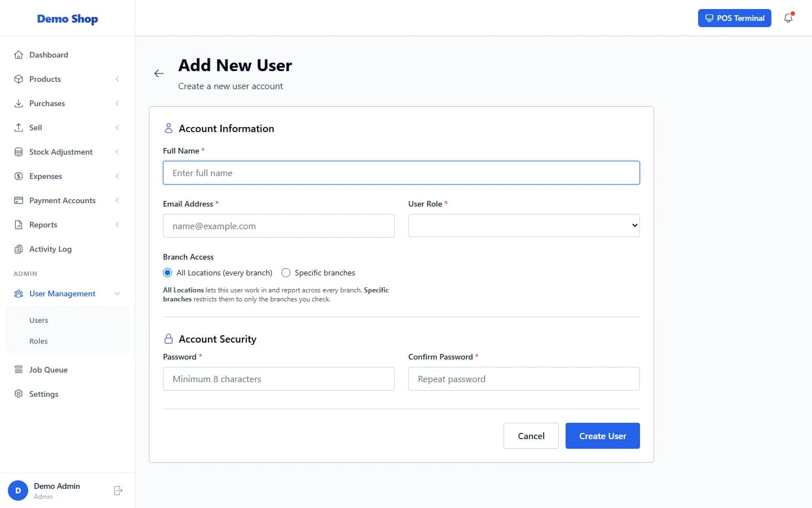The image size is (812, 508).
Task: Click the Job Queue list icon
Action: (x=19, y=370)
